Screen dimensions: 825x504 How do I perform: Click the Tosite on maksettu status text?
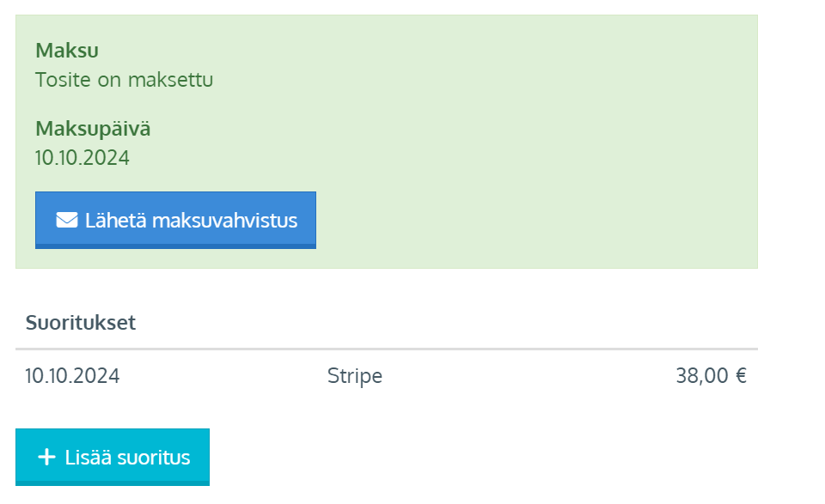click(124, 80)
